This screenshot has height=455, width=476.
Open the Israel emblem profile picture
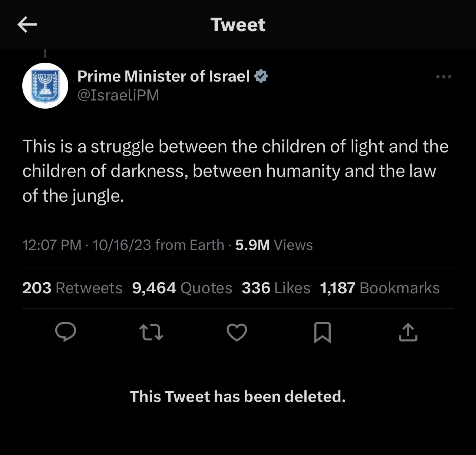(x=45, y=86)
